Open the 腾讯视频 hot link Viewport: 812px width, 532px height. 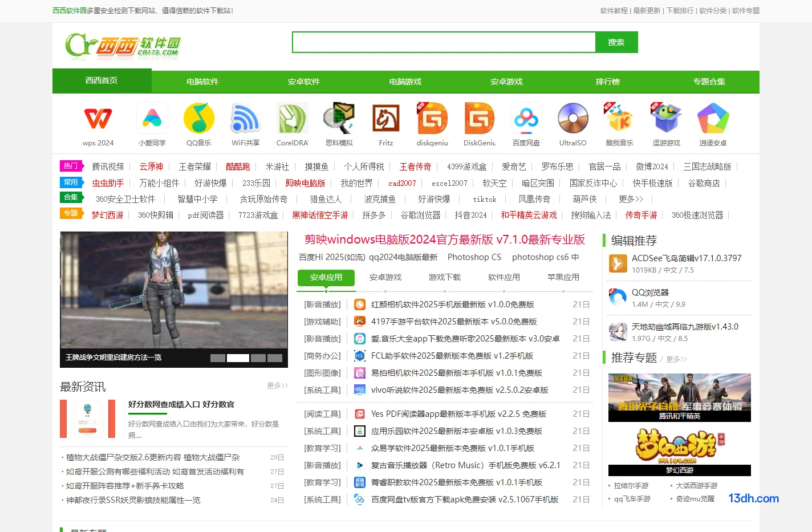pyautogui.click(x=108, y=166)
